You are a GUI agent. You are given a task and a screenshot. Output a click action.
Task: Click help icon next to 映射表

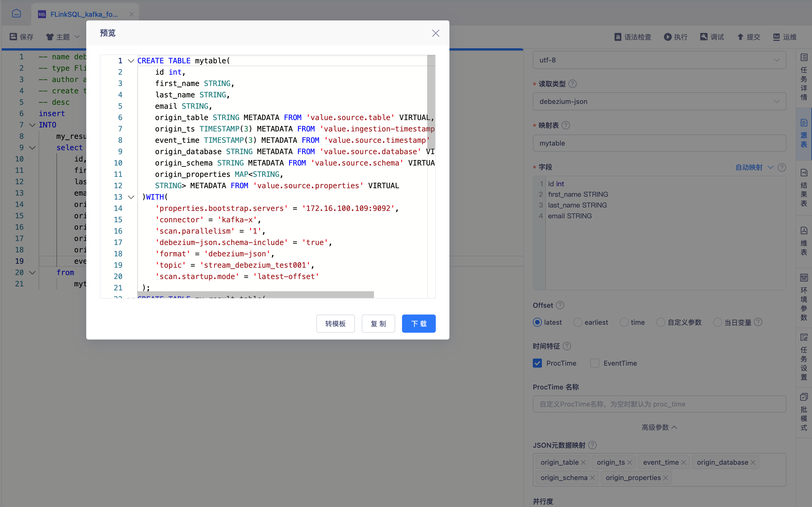pyautogui.click(x=566, y=125)
